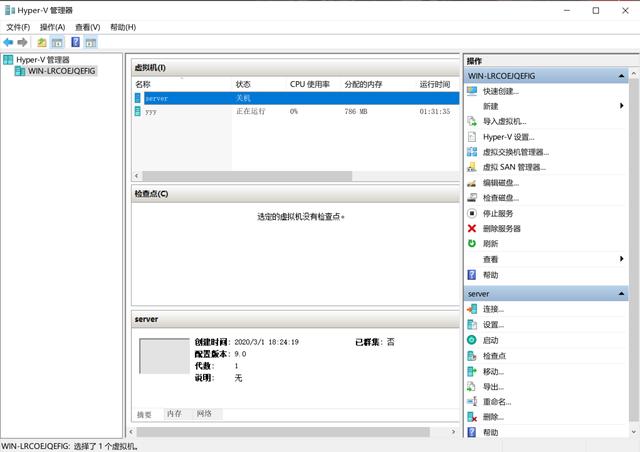Open the Action (操作) menu
This screenshot has width=640, height=452.
click(52, 27)
